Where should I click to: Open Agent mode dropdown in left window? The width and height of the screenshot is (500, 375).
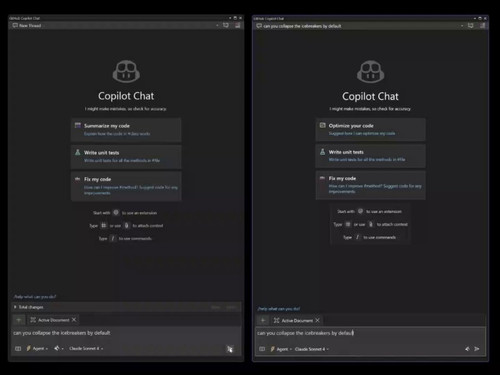(x=37, y=348)
